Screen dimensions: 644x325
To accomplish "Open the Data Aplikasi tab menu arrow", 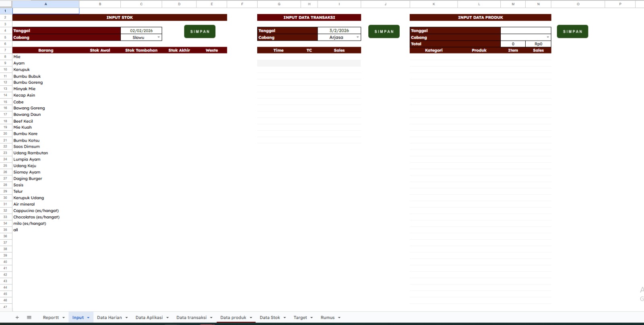I will [x=167, y=318].
